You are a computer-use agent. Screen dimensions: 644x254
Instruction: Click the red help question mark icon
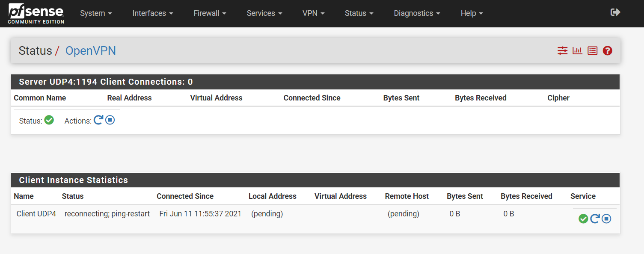[607, 51]
